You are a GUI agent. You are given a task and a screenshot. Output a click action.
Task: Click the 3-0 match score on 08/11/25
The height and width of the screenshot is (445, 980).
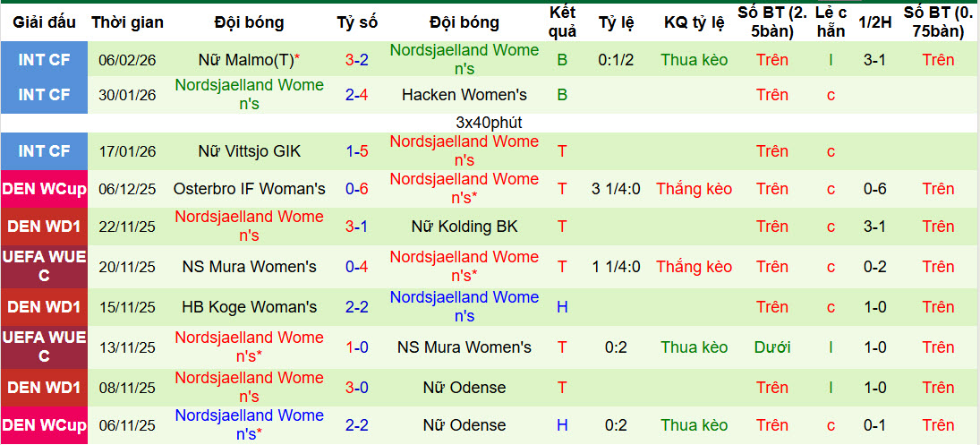click(x=357, y=388)
